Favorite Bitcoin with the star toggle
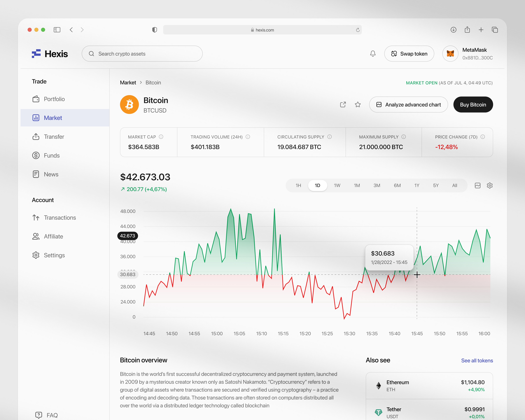 coord(358,104)
